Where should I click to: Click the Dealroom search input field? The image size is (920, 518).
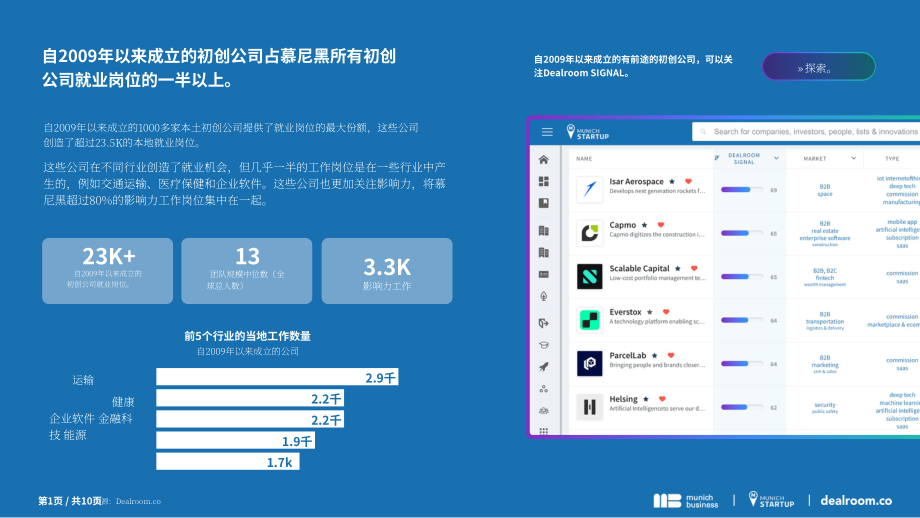click(807, 132)
